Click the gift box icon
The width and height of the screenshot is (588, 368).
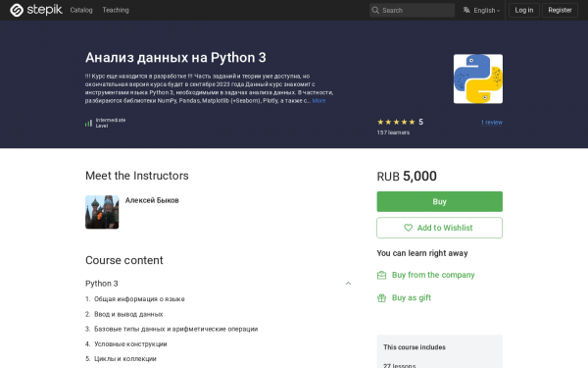click(x=381, y=298)
